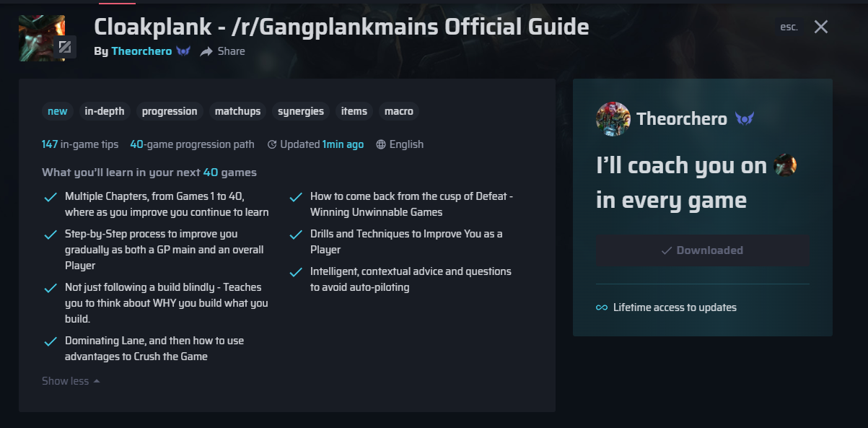Select the synergies tag

(301, 111)
